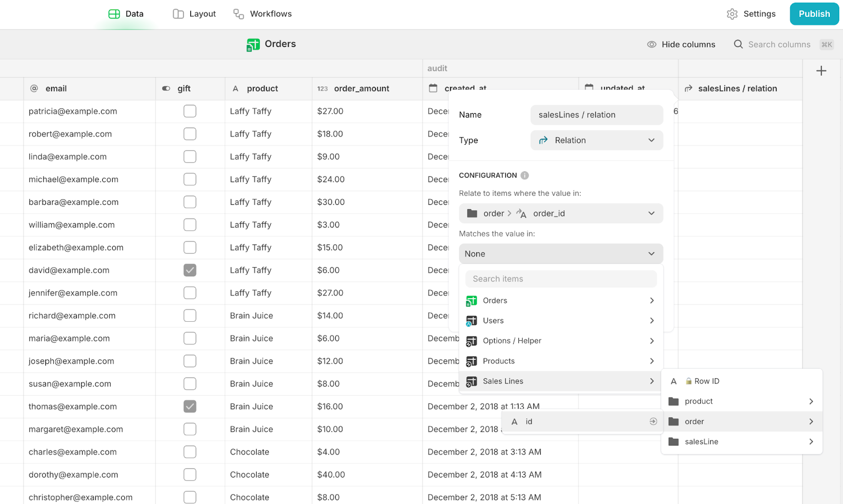Click the Orders table icon in header

(x=253, y=45)
